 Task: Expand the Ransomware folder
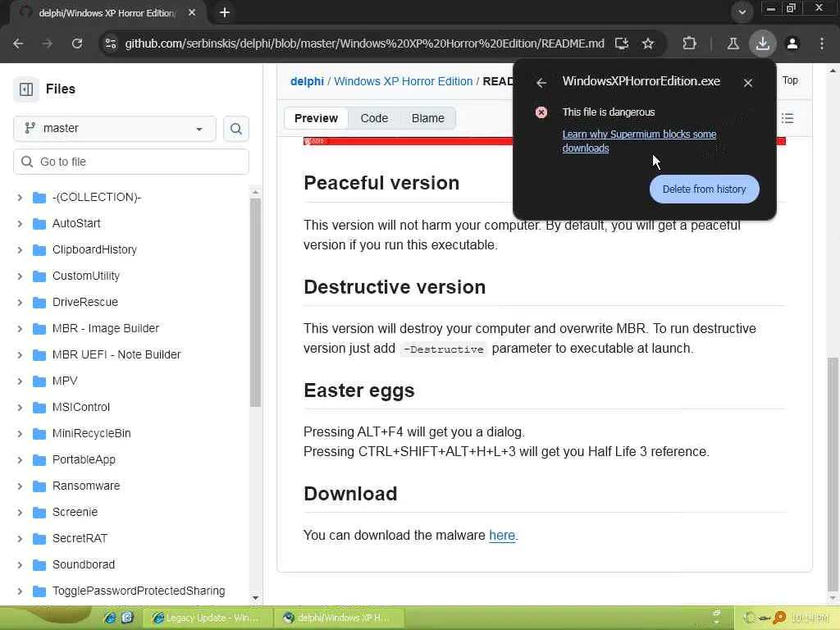(x=20, y=486)
